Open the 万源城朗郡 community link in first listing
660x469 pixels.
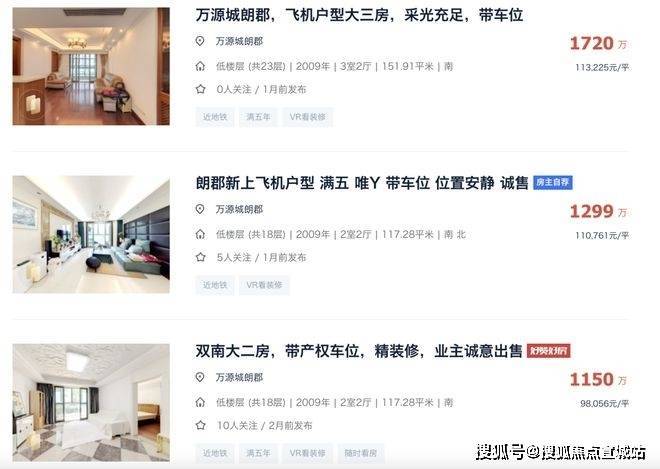[239, 41]
